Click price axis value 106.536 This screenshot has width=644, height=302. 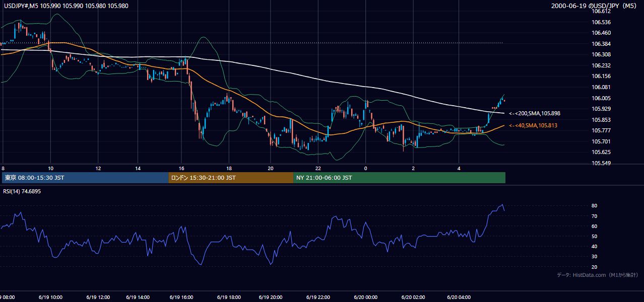(x=601, y=22)
